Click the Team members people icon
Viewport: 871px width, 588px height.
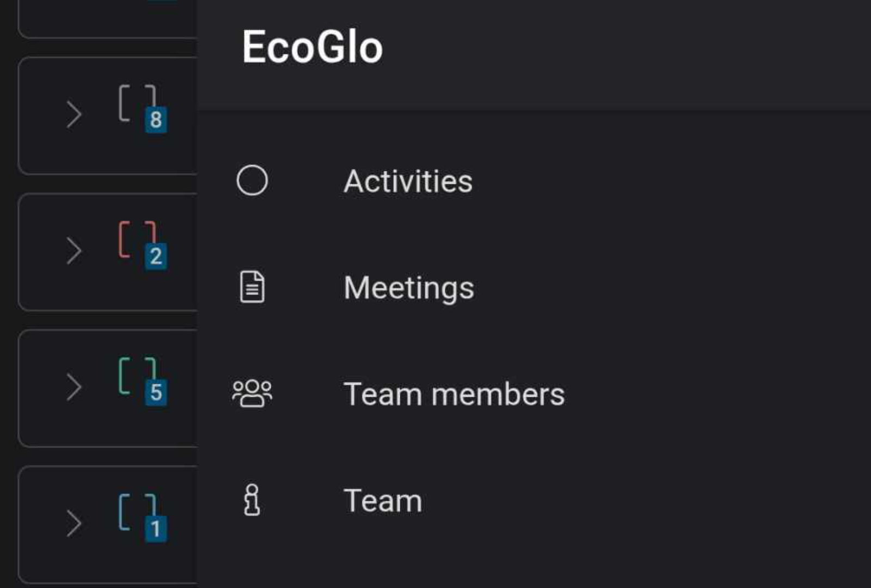click(x=252, y=393)
